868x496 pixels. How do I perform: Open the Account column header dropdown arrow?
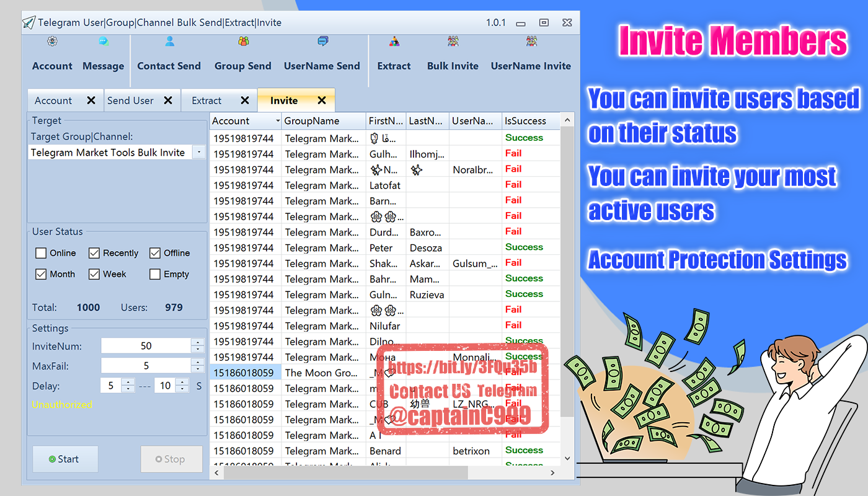(x=277, y=121)
